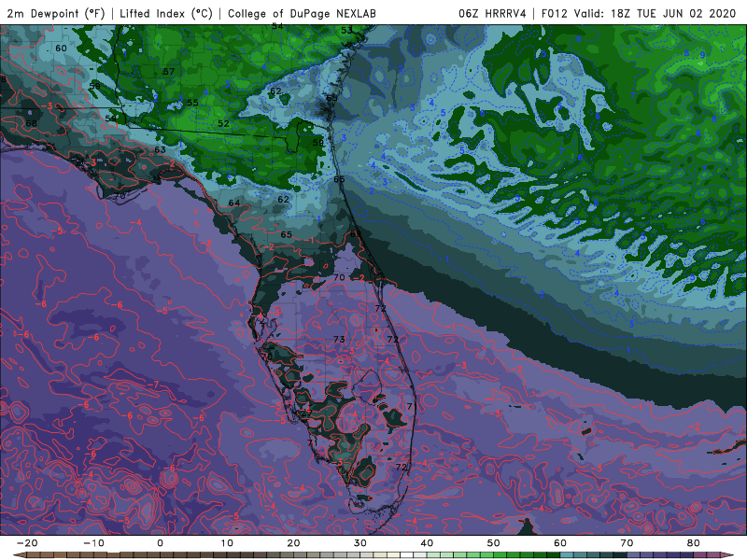Click the "54" dewpoint value at the map top
This screenshot has width=747, height=560.
277,27
